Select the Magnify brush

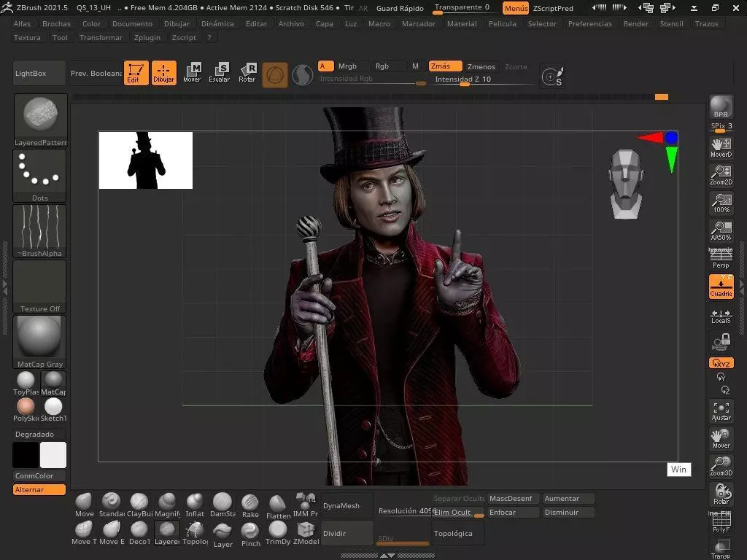tap(167, 505)
